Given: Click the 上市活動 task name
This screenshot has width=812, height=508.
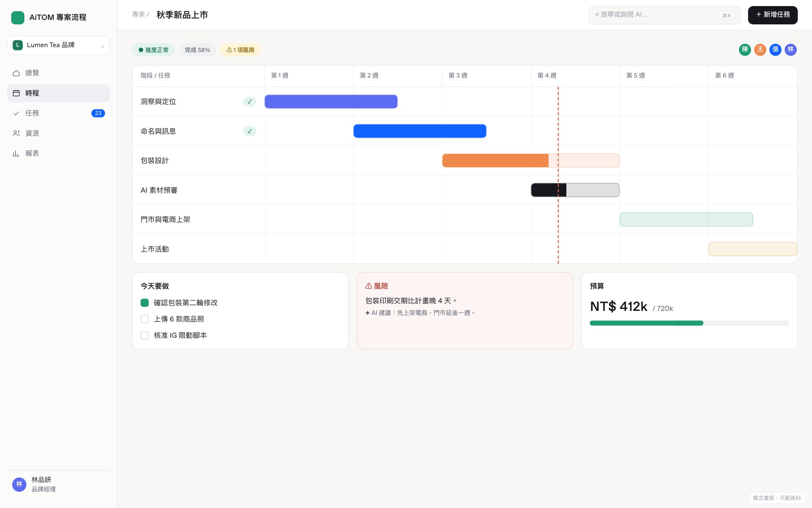Looking at the screenshot, I should click(155, 249).
